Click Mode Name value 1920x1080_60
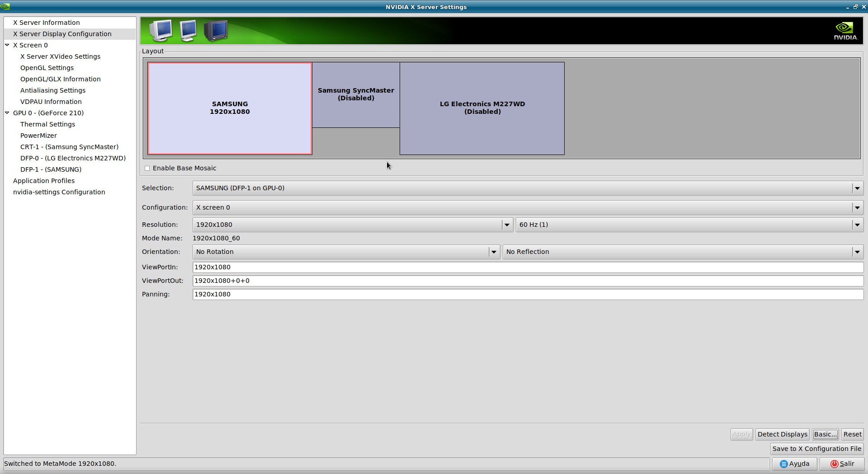This screenshot has width=868, height=474. point(216,238)
